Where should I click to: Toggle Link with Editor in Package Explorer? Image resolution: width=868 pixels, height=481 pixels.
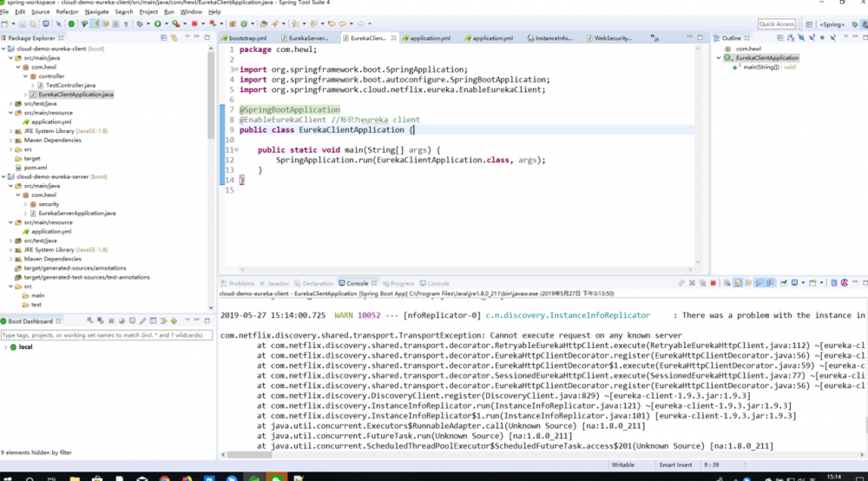click(x=174, y=38)
